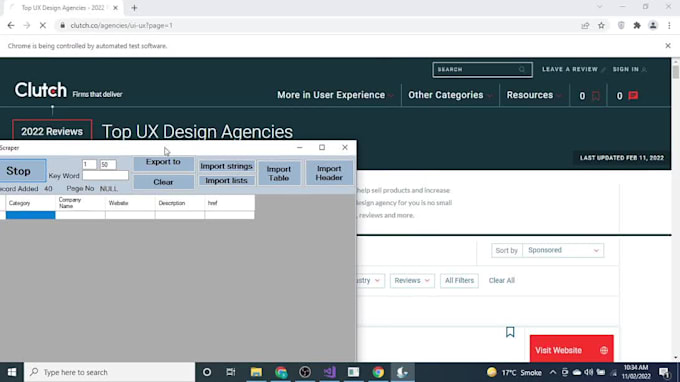
Task: Click the Company Name column header
Action: 80,203
